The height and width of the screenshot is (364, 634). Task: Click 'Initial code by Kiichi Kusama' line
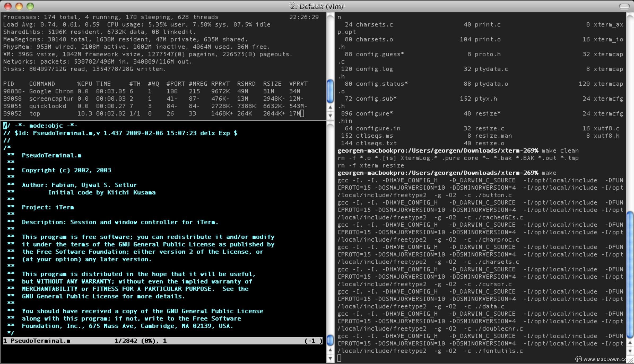tap(102, 192)
